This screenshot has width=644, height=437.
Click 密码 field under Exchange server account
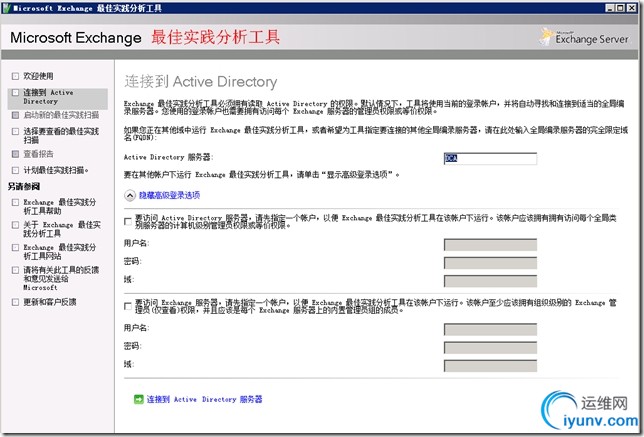coord(490,347)
